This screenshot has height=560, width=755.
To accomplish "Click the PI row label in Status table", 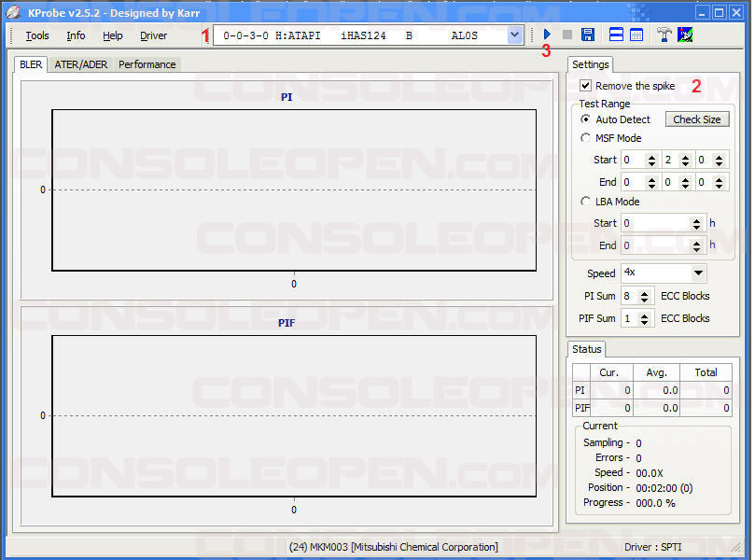I will coord(580,390).
